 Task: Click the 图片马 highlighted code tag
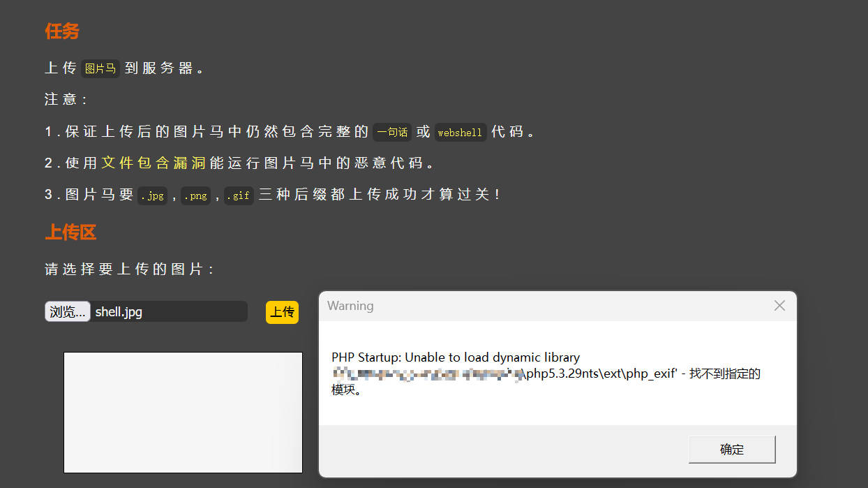click(100, 68)
